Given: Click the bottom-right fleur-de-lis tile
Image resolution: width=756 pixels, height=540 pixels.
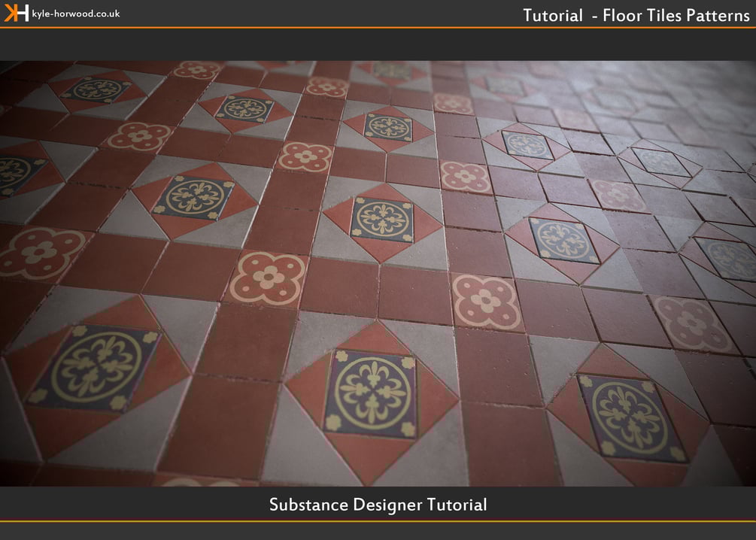Looking at the screenshot, I should click(x=630, y=418).
